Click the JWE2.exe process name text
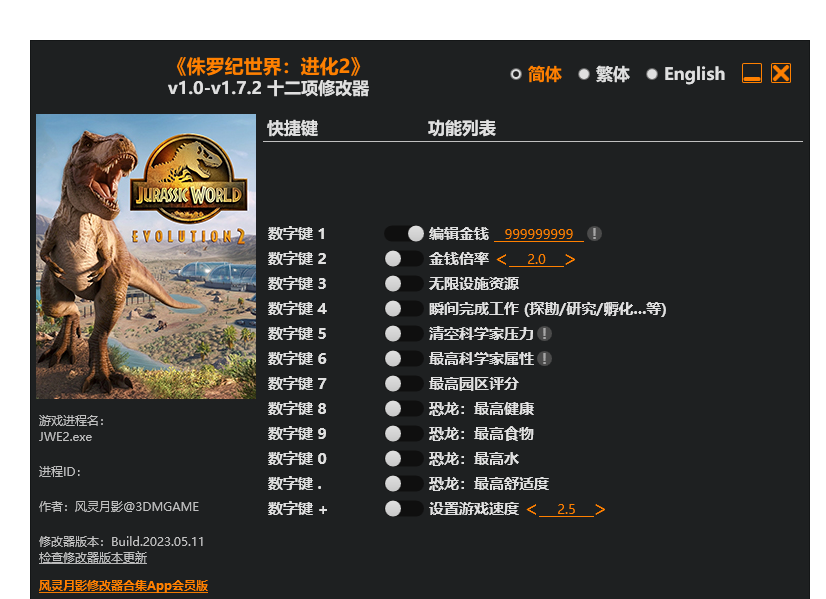This screenshot has width=826, height=599. (65, 437)
